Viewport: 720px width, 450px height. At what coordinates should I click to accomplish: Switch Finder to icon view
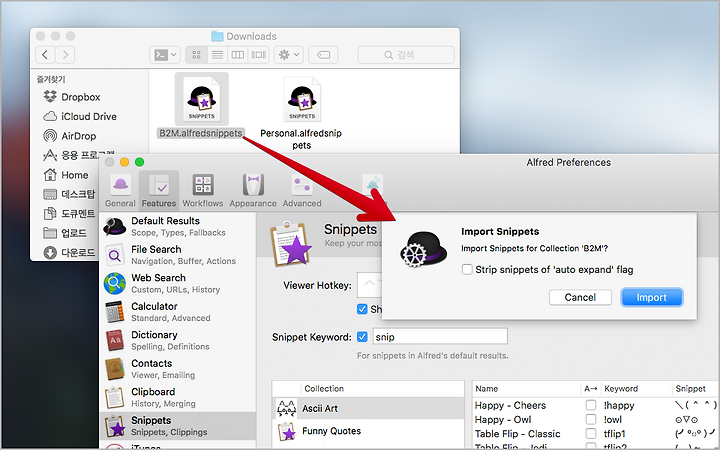(197, 55)
